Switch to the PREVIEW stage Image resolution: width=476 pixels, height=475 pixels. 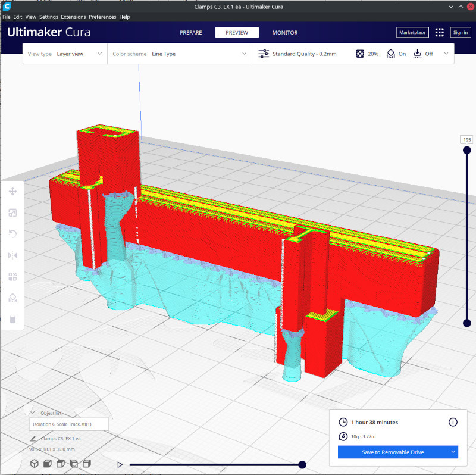coord(237,33)
